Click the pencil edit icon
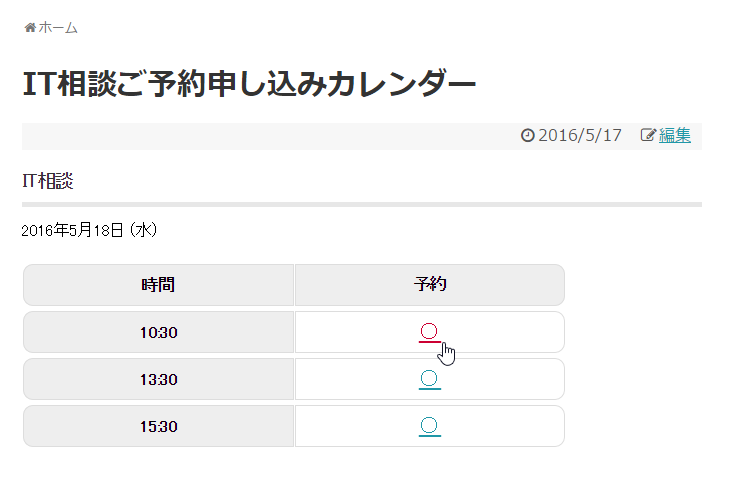This screenshot has height=499, width=730. click(648, 136)
